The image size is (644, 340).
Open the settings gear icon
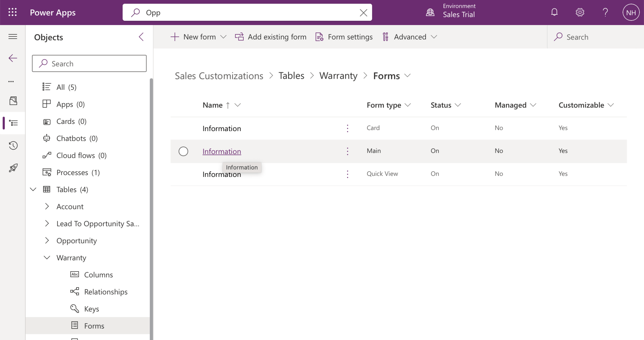579,12
